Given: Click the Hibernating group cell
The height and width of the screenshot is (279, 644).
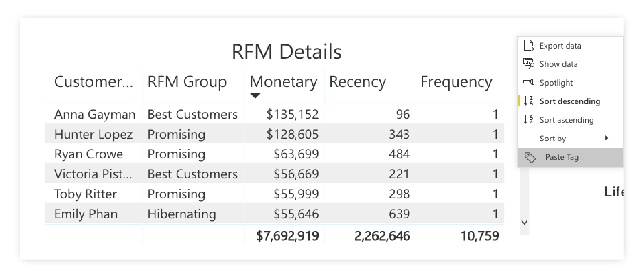Looking at the screenshot, I should [x=182, y=214].
